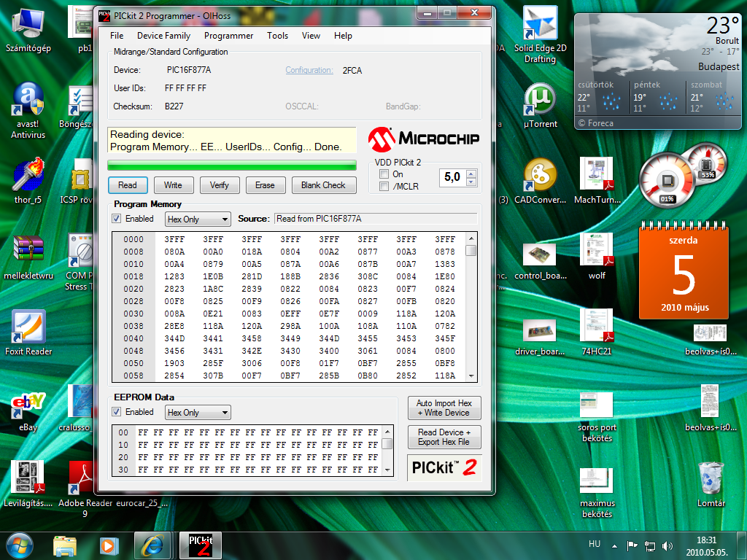
Task: Open the View menu
Action: tap(311, 36)
